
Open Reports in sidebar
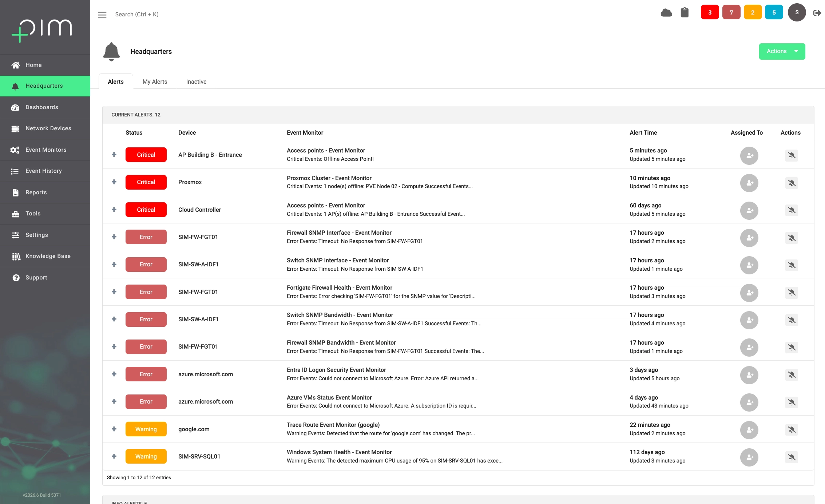pyautogui.click(x=45, y=193)
